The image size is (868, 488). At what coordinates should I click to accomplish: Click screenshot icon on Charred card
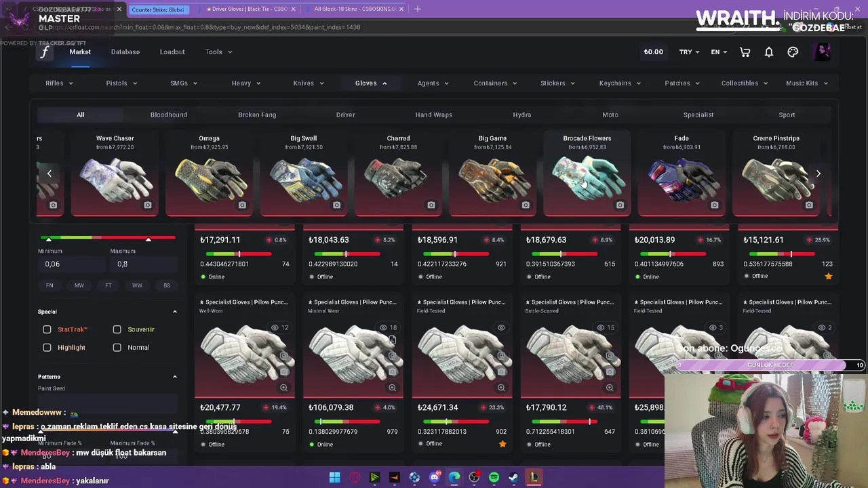tap(431, 205)
